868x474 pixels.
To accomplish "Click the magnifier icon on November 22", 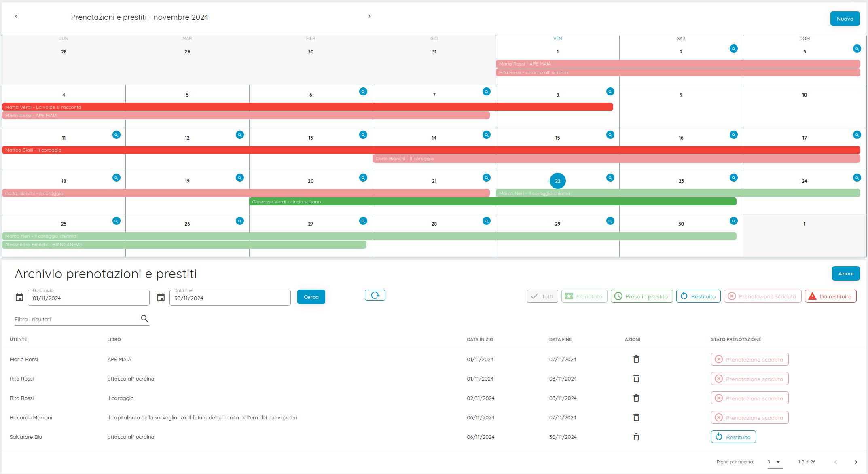I will click(x=610, y=178).
